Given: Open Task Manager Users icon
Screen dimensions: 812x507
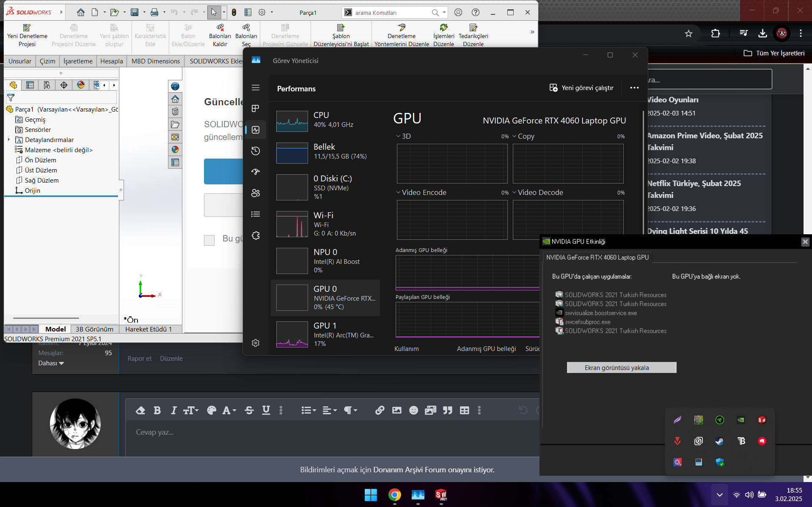Looking at the screenshot, I should click(256, 193).
